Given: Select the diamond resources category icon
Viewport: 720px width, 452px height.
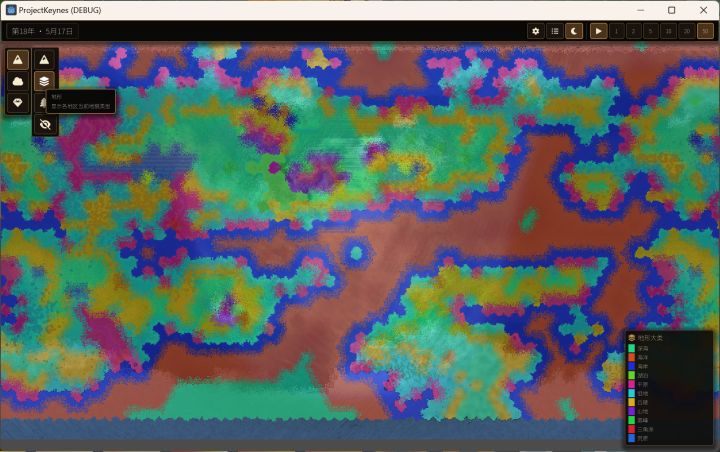Looking at the screenshot, I should pos(18,103).
